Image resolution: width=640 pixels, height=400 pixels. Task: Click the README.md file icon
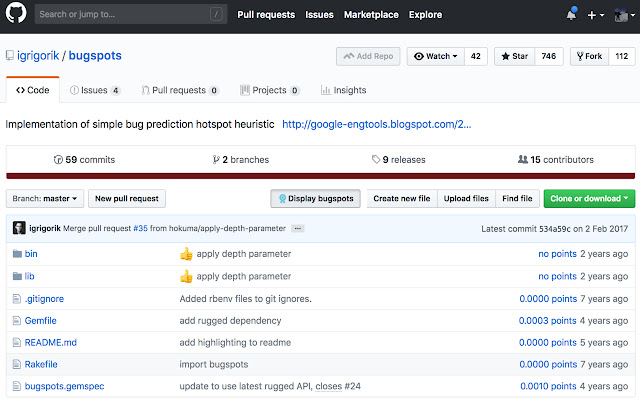pyautogui.click(x=17, y=342)
